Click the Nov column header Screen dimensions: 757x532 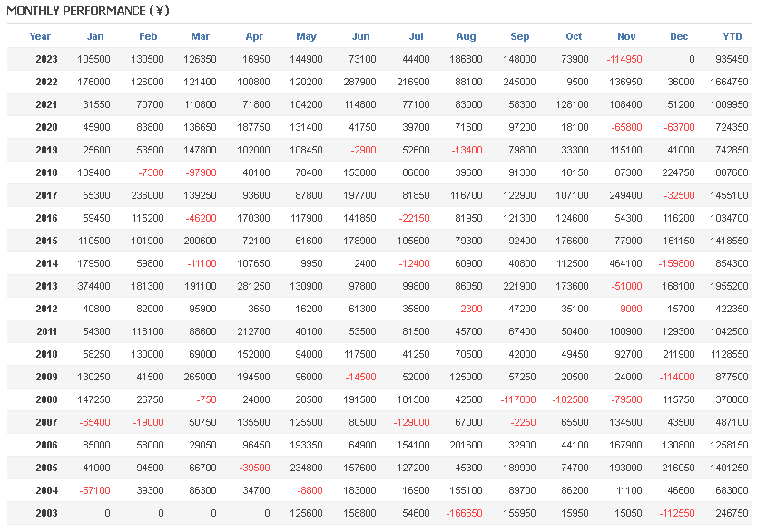[626, 36]
